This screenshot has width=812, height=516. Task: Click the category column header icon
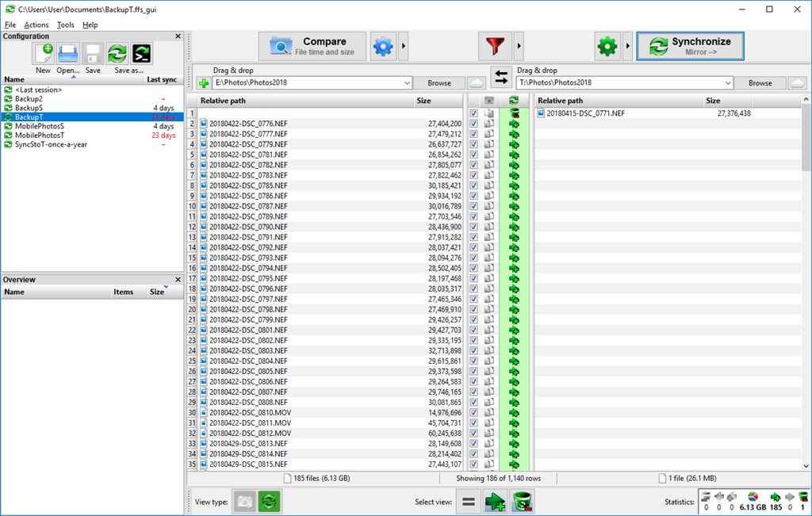point(488,101)
